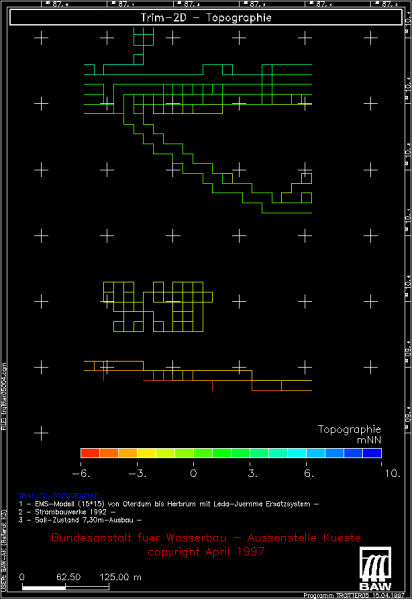Click the copyright April 1997 text
412x599 pixels.
pyautogui.click(x=206, y=552)
